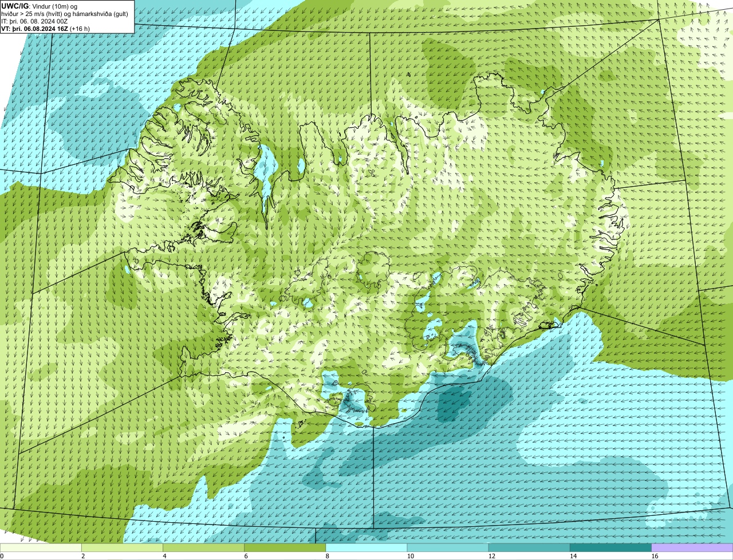Click the legend scale label '2'
This screenshot has height=560, width=733.
(x=83, y=556)
